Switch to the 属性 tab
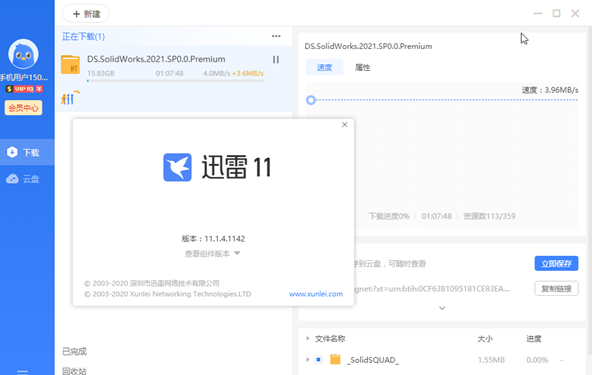592x375 pixels. tap(362, 67)
